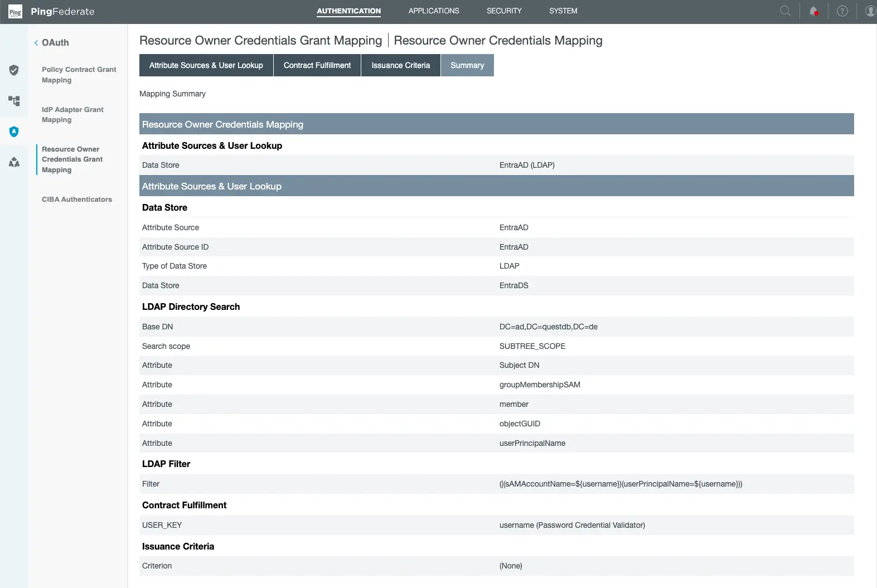The image size is (877, 588).
Task: Click the groupMembershipSAM attribute value
Action: 540,385
